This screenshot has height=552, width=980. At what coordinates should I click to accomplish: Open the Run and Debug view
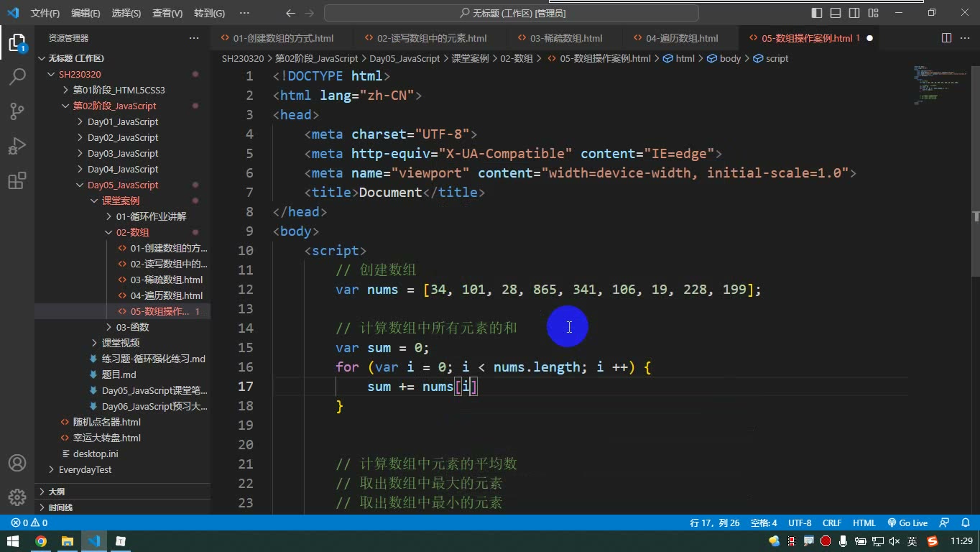coord(17,146)
